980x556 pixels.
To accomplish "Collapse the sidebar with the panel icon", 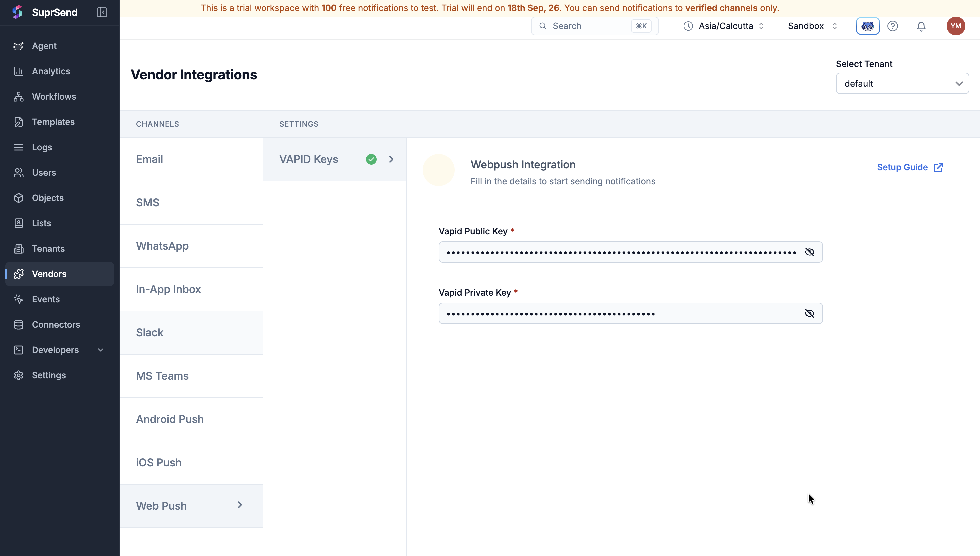I will point(102,12).
